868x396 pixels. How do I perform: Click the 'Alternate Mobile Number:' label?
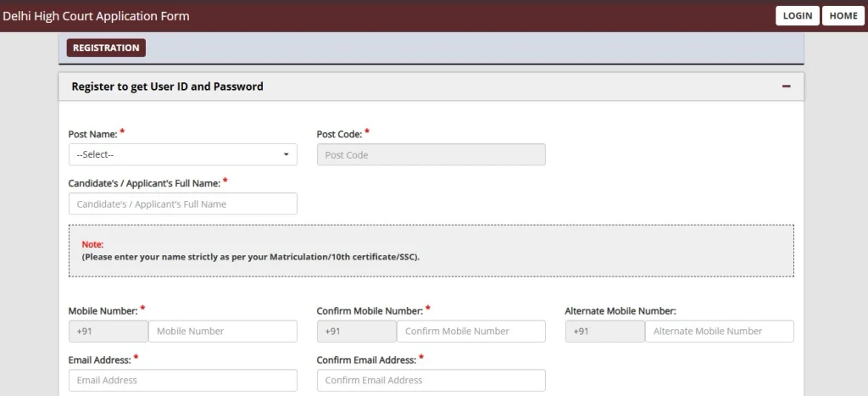(x=620, y=310)
